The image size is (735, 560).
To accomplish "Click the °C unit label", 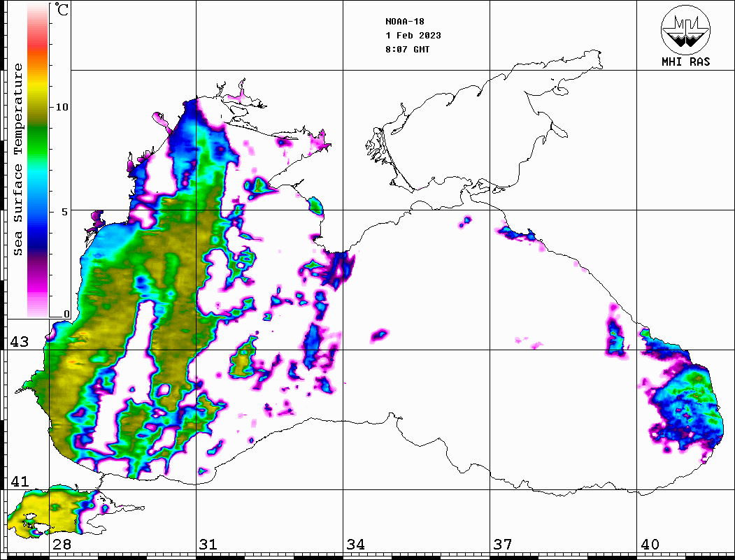I will pyautogui.click(x=62, y=9).
